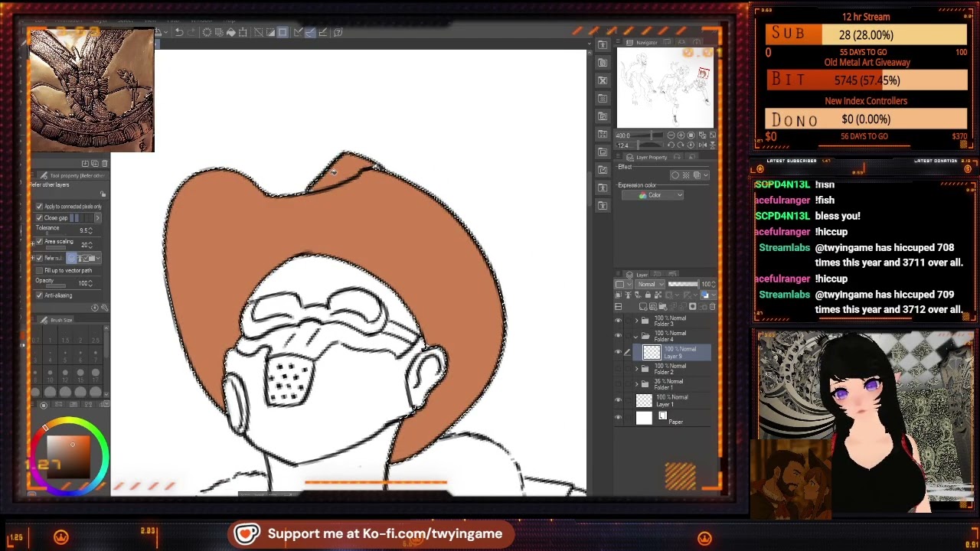Select the Layer 9 row
The height and width of the screenshot is (551, 980).
[x=672, y=353]
